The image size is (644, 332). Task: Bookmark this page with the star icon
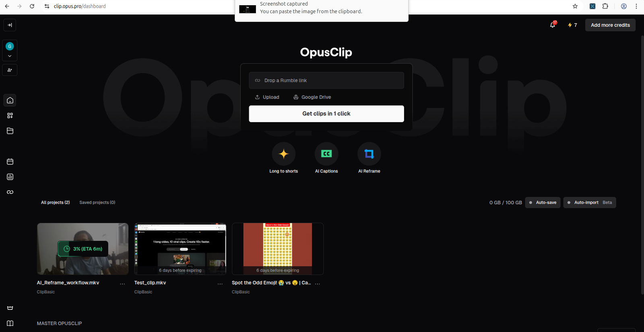(575, 6)
